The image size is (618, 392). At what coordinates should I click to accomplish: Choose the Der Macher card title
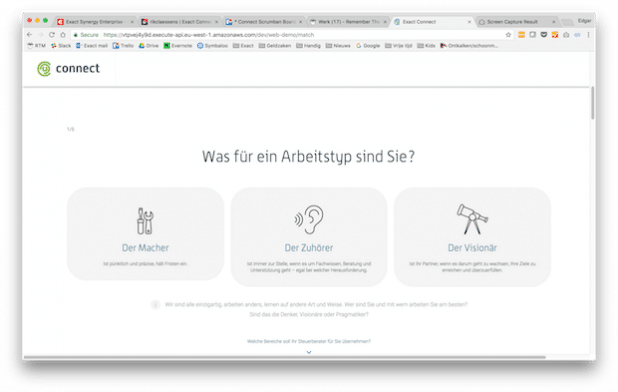click(x=145, y=248)
